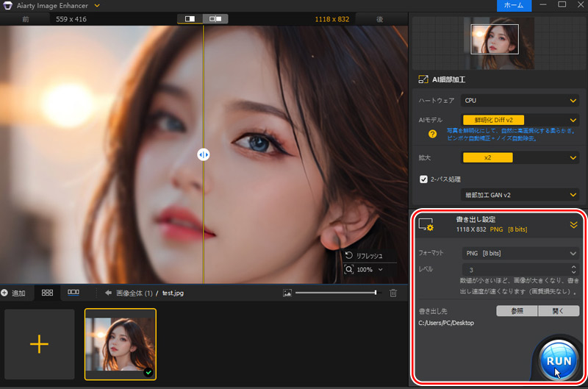Switch to side-by-side compare view
Screen dimensions: 588x389
(216, 18)
